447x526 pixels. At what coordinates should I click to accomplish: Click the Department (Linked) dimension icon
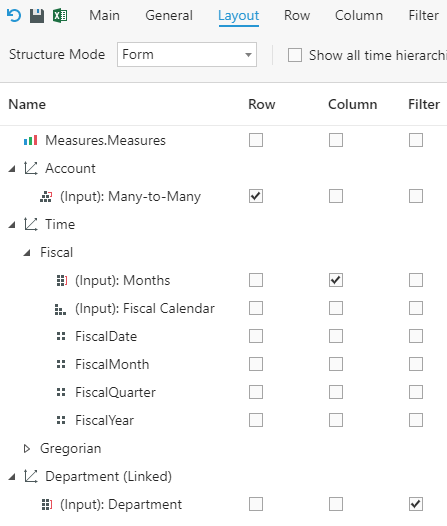tap(31, 476)
